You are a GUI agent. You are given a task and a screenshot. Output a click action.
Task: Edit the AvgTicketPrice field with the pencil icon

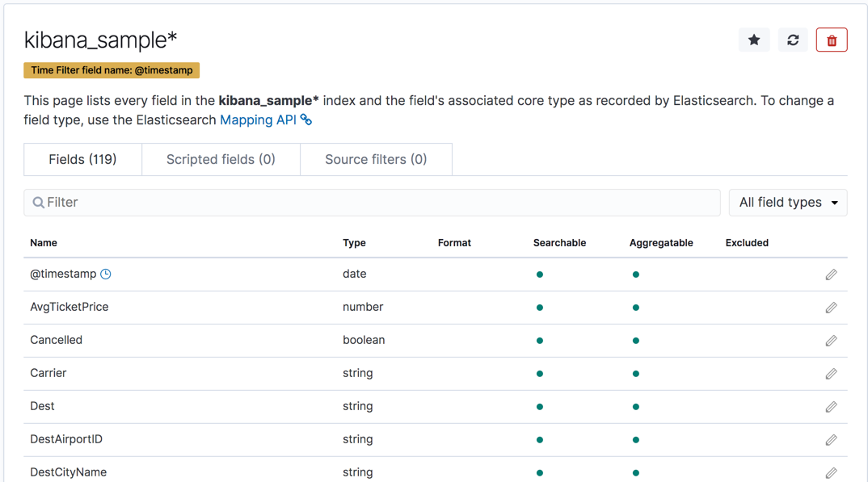pos(831,307)
